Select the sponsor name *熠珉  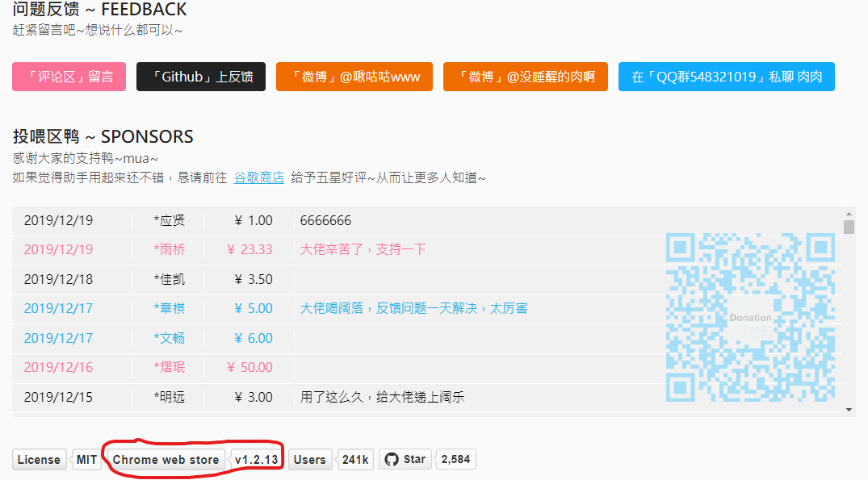(170, 367)
